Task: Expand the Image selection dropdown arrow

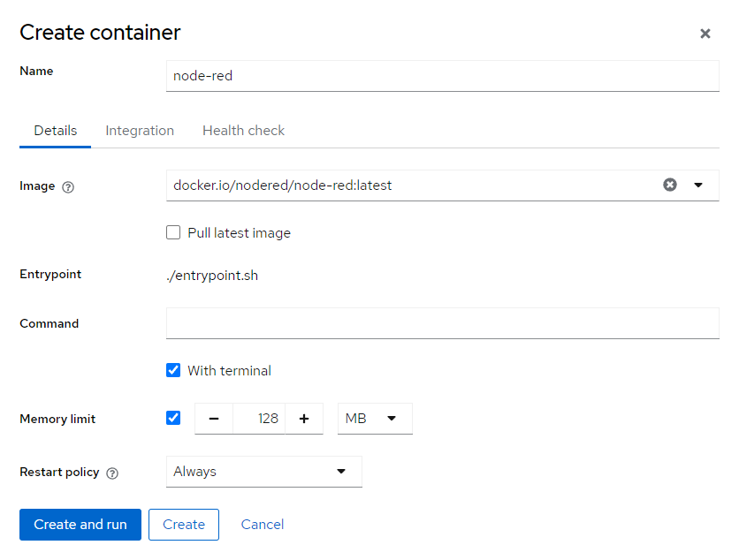Action: 698,185
